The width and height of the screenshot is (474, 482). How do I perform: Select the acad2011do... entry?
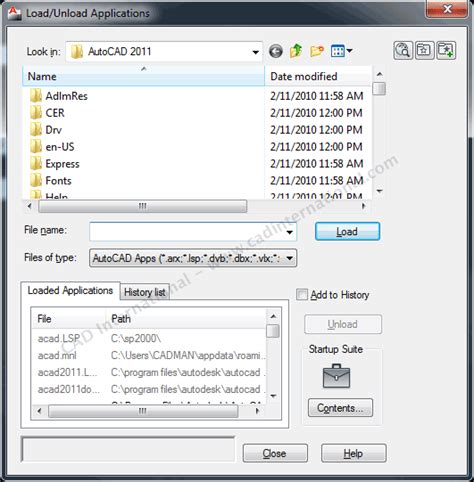(69, 389)
